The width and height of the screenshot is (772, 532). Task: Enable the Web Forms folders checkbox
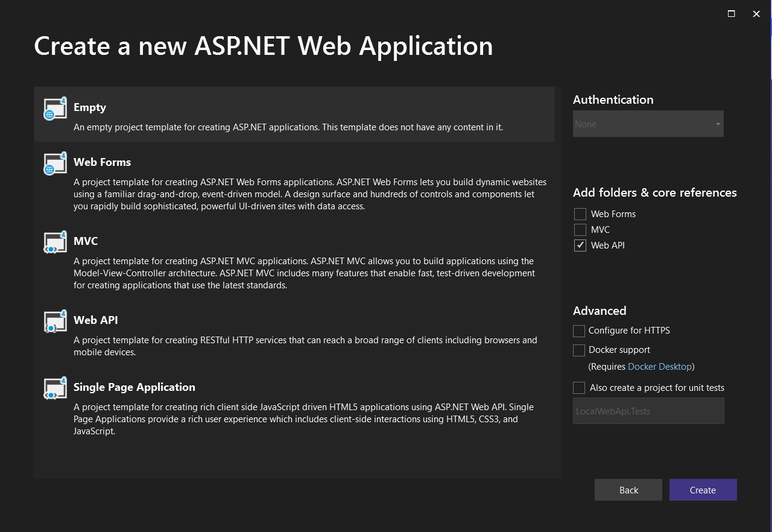coord(580,214)
